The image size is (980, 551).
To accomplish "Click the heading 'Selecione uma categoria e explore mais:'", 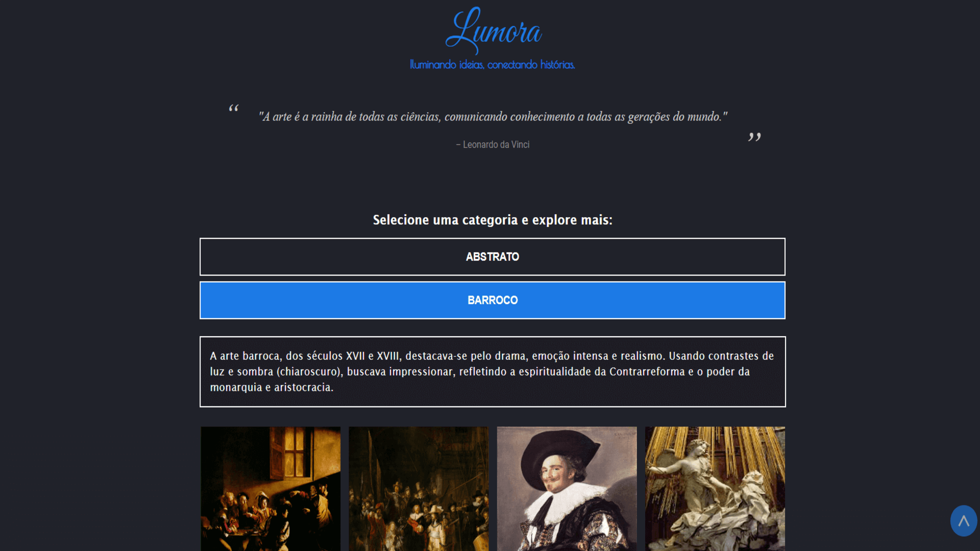I will [x=493, y=220].
